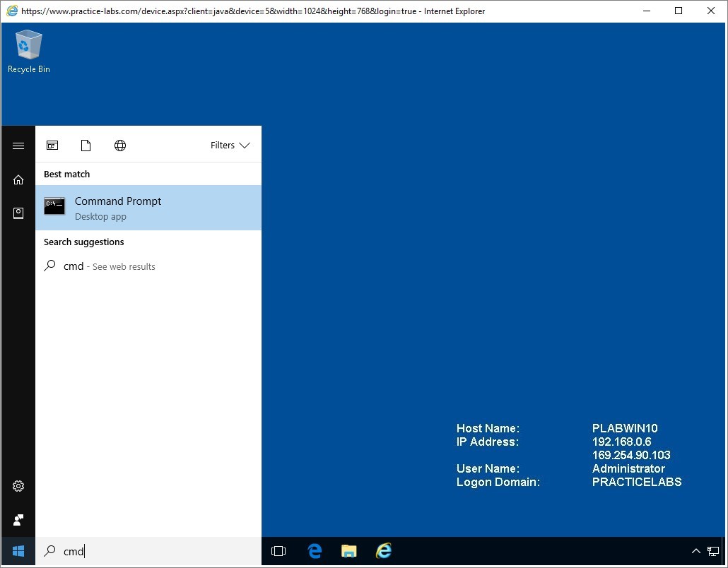
Task: Open the settings gear in search sidebar
Action: [18, 486]
